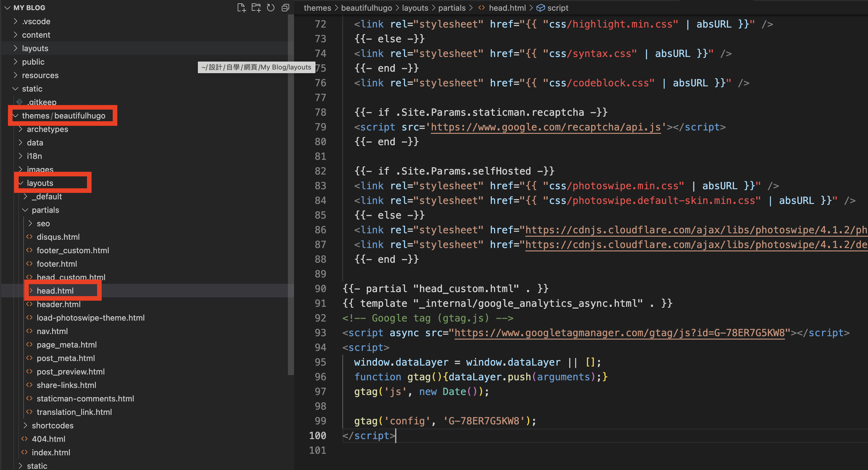Open disqus.html by its HTML file icon
Viewport: 868px width, 470px height.
pyautogui.click(x=29, y=237)
